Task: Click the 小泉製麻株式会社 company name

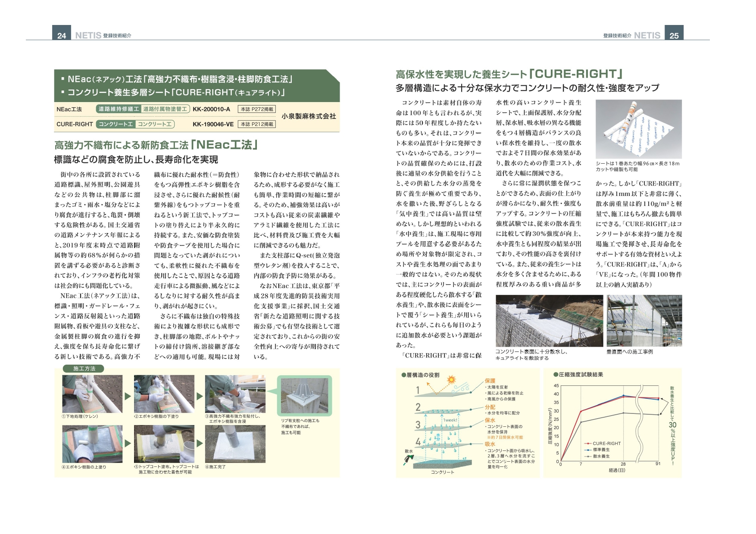Action: [x=309, y=116]
